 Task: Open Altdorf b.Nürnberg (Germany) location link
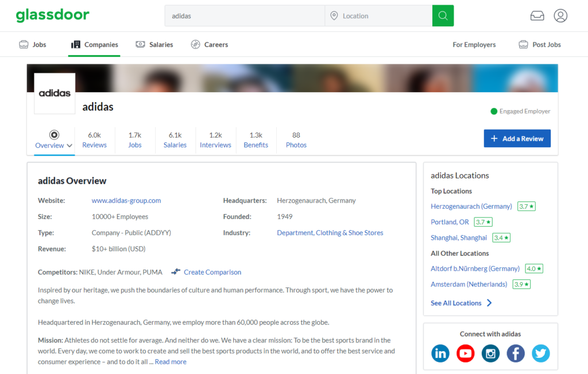point(475,268)
